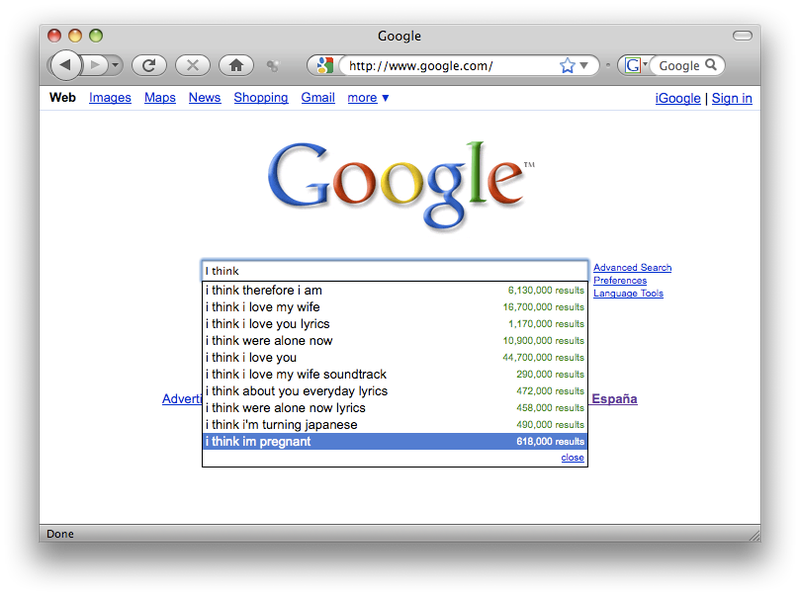
Task: Click the window resize grip corner
Action: (754, 535)
